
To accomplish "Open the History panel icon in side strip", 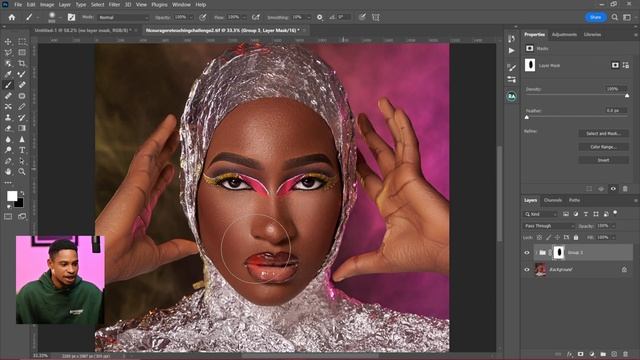I will coord(511,39).
